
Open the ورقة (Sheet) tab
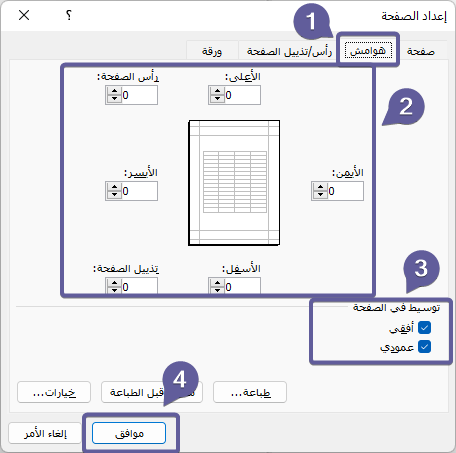[212, 51]
